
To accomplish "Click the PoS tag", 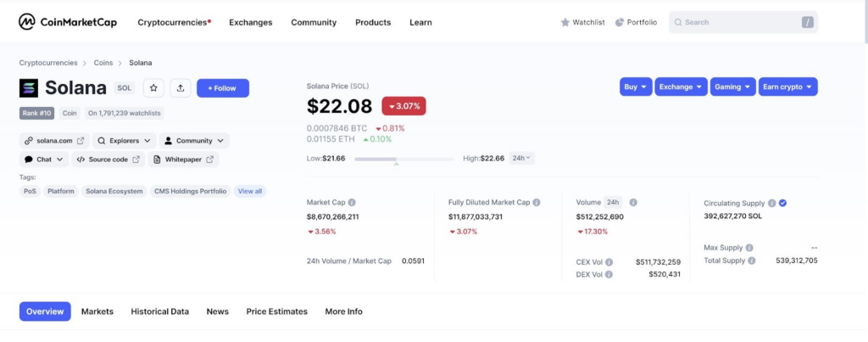I will click(30, 191).
